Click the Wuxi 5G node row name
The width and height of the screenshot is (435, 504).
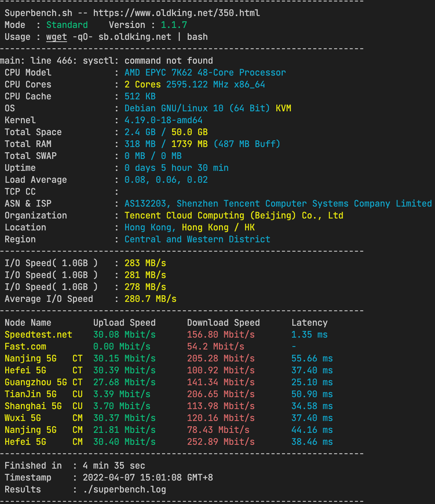pyautogui.click(x=23, y=418)
